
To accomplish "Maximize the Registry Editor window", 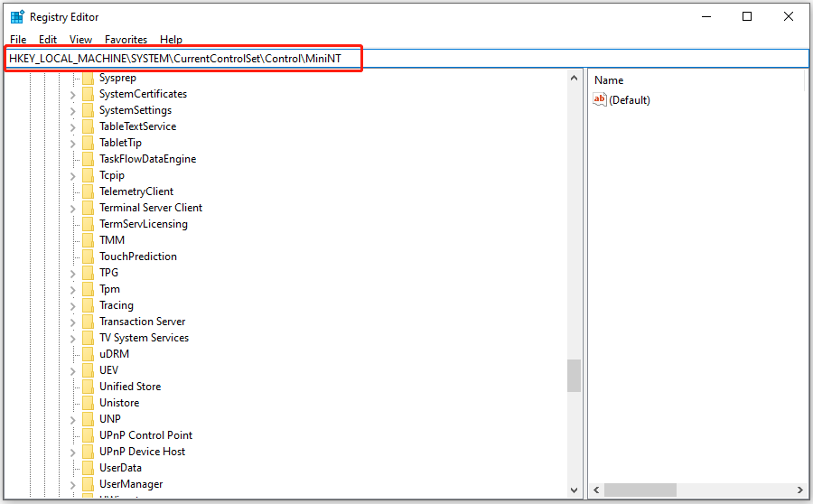I will coord(747,16).
